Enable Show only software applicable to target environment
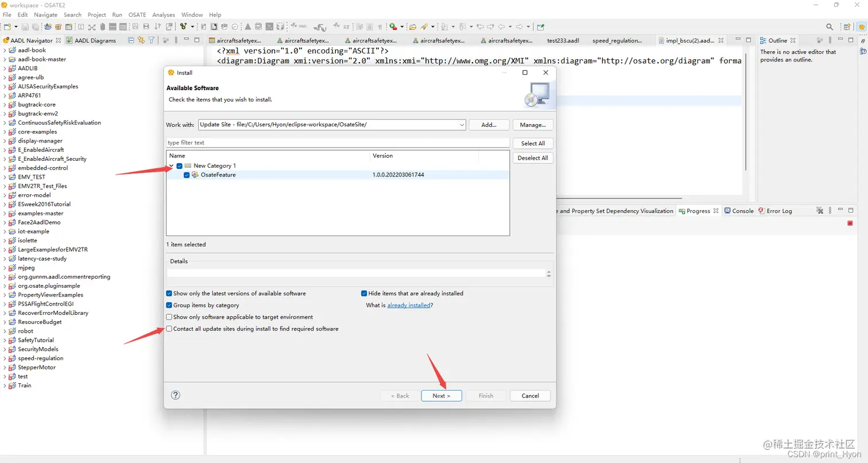Viewport: 868px width, 463px height. (169, 317)
